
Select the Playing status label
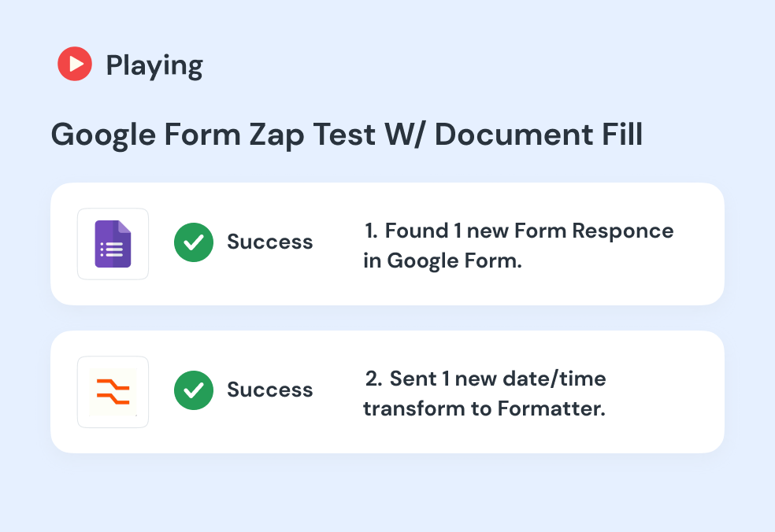154,65
